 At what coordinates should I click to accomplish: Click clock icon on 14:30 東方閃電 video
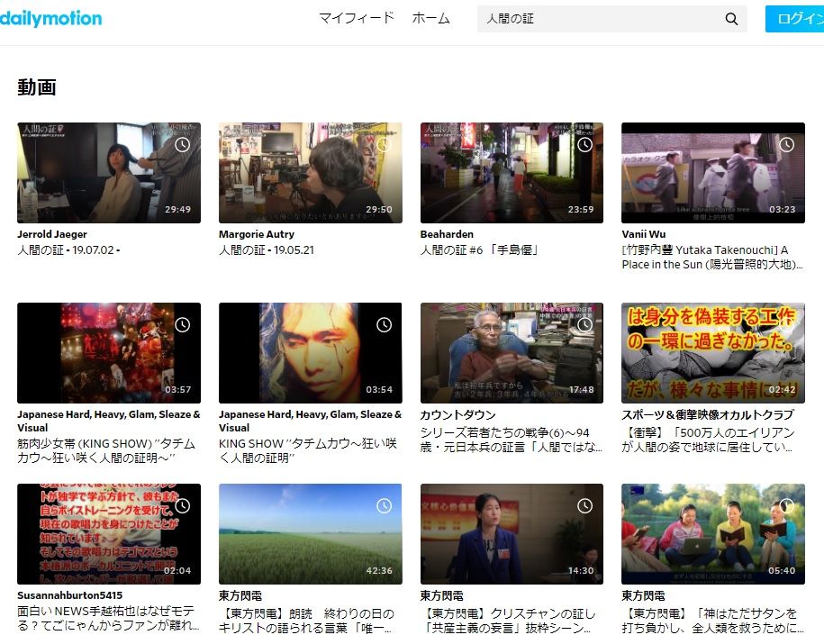[585, 505]
